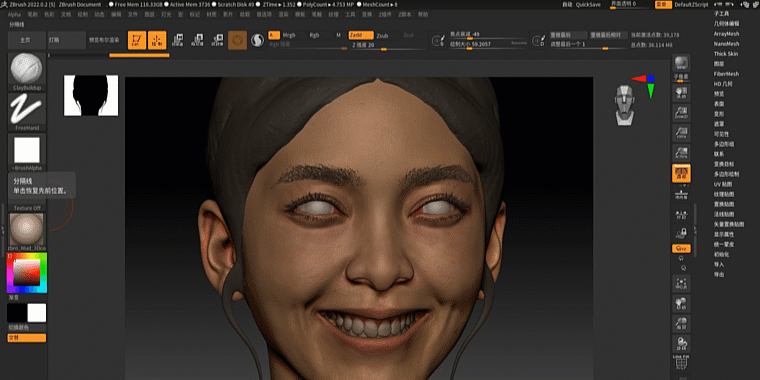Click the Floor grid icon
Screen dimensions: 760x380
pyautogui.click(x=681, y=194)
